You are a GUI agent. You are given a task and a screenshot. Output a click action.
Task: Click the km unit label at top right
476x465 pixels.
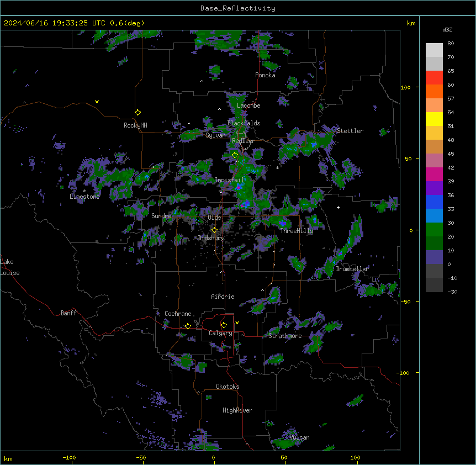(411, 23)
